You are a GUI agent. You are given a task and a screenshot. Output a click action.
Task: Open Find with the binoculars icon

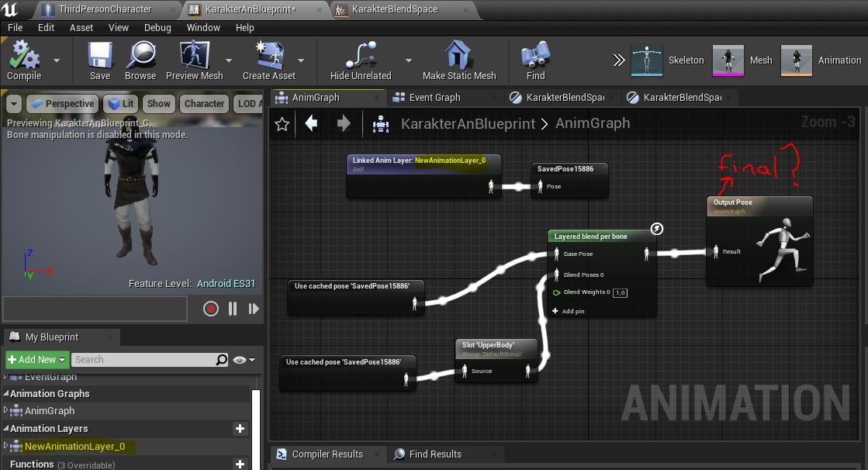535,60
